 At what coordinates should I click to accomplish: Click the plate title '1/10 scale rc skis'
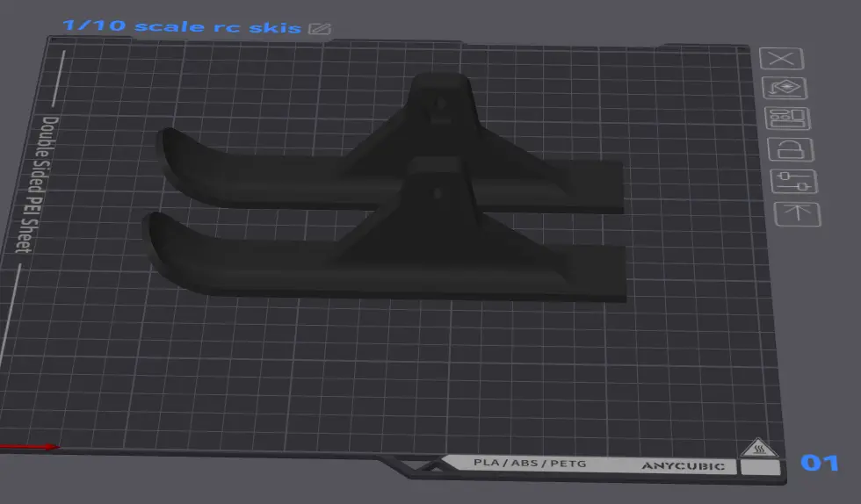pyautogui.click(x=182, y=26)
